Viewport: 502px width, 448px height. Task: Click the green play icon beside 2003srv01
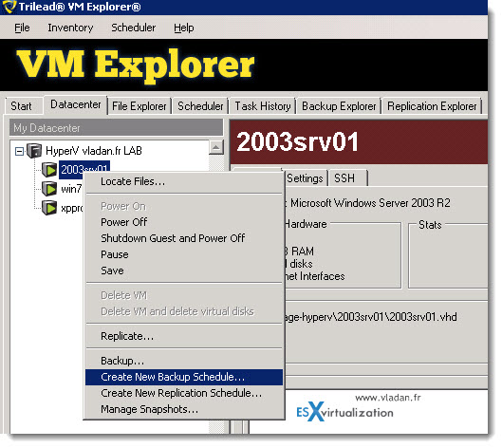coord(49,169)
